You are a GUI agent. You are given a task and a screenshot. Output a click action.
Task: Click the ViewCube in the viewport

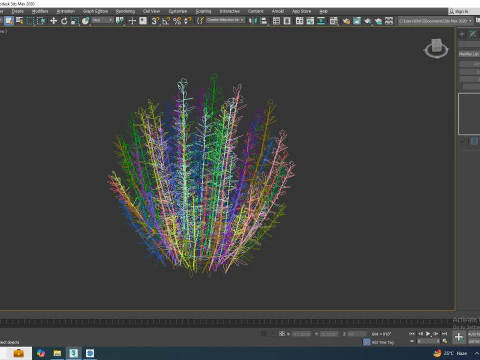pos(437,49)
